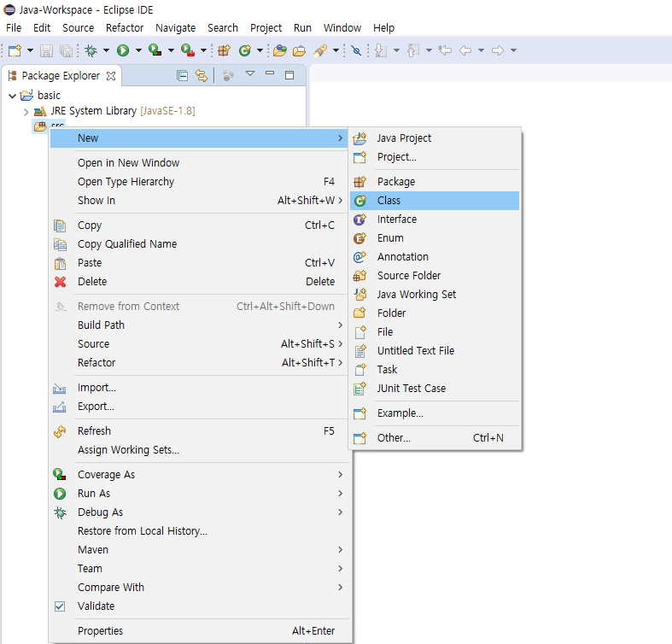Click the Save All toolbar icon
672x644 pixels.
coord(66,50)
